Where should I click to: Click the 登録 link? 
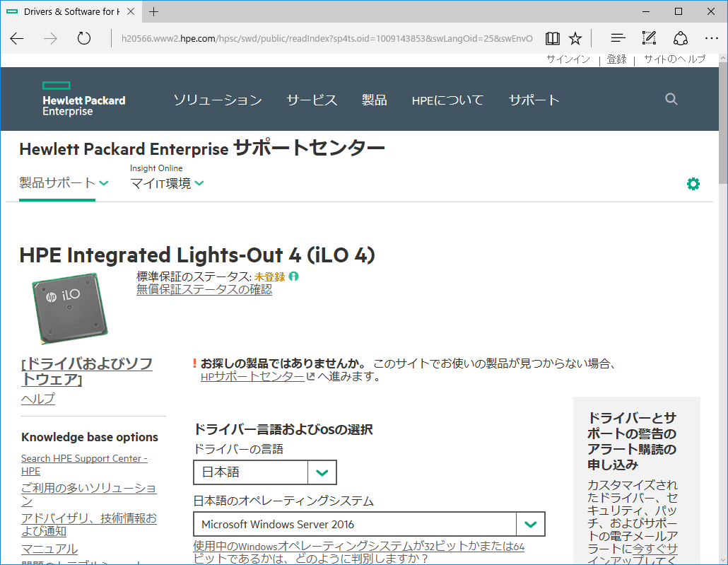pos(616,59)
